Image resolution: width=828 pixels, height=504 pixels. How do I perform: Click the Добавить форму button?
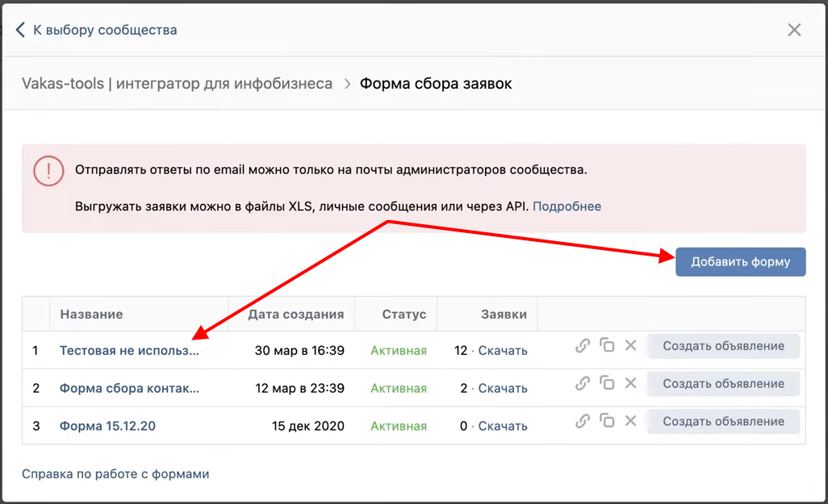[740, 262]
